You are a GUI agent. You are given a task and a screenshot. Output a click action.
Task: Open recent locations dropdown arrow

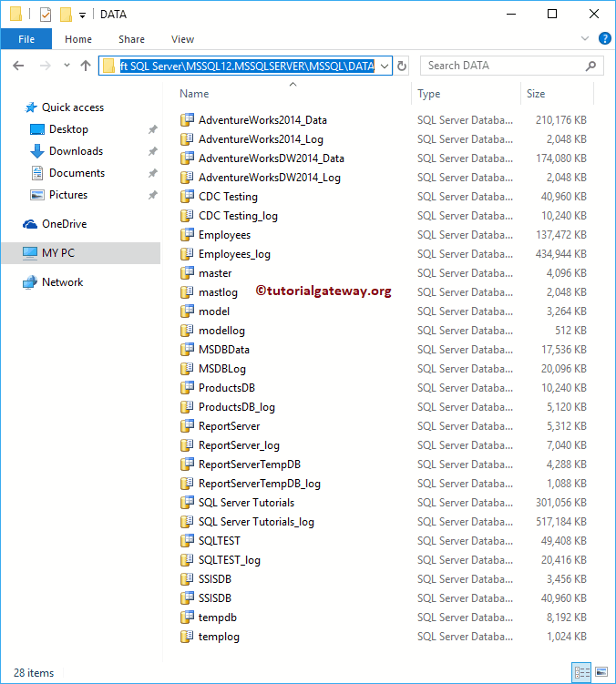[67, 66]
